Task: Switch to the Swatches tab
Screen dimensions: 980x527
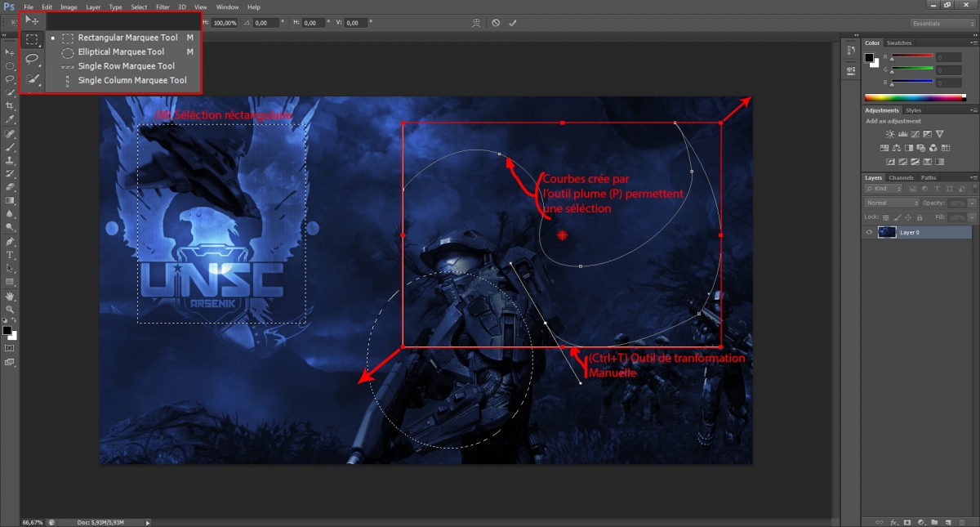Action: click(898, 42)
